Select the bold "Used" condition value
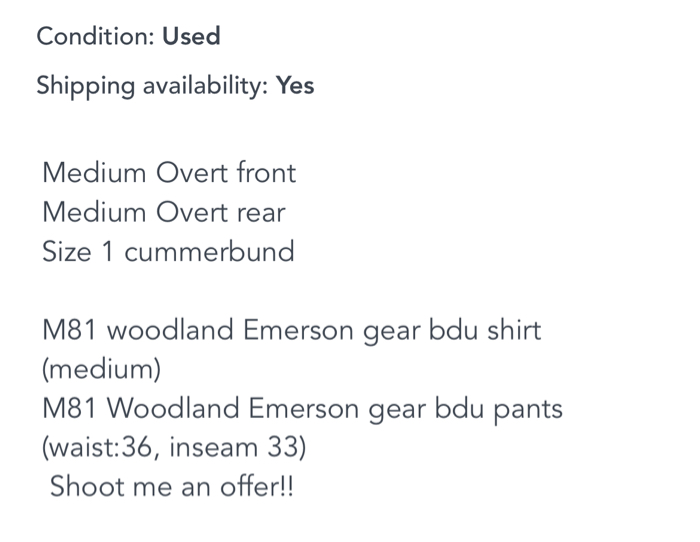Screen dimensions: 700x542 coord(191,37)
